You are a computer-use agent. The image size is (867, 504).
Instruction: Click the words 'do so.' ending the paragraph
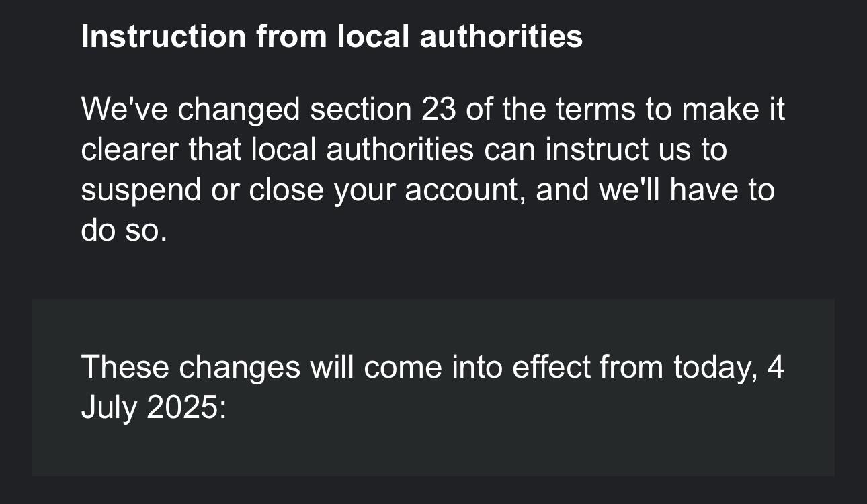coord(124,230)
